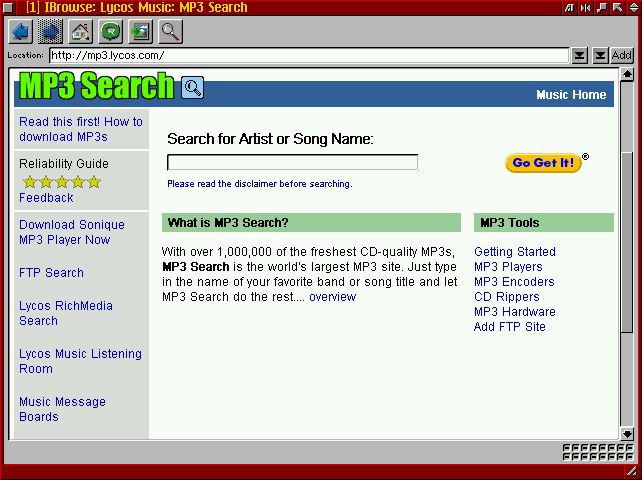
Task: Reload the page with the green icon
Action: (x=111, y=32)
